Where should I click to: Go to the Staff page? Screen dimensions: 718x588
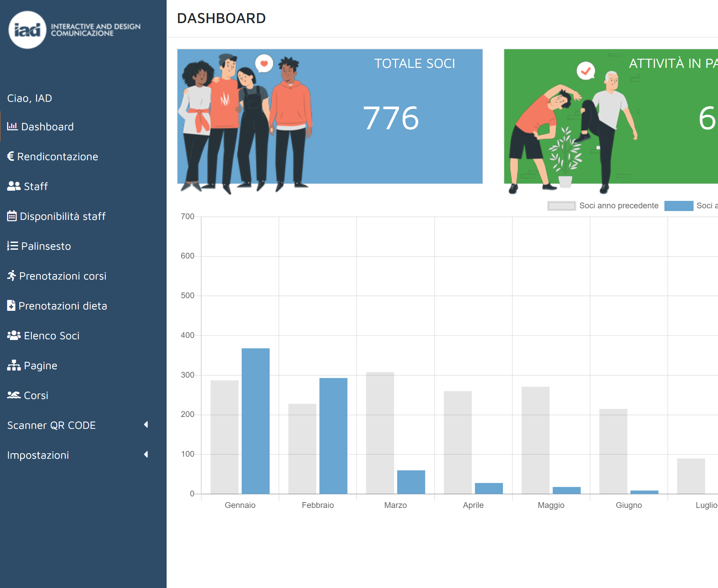(83, 186)
